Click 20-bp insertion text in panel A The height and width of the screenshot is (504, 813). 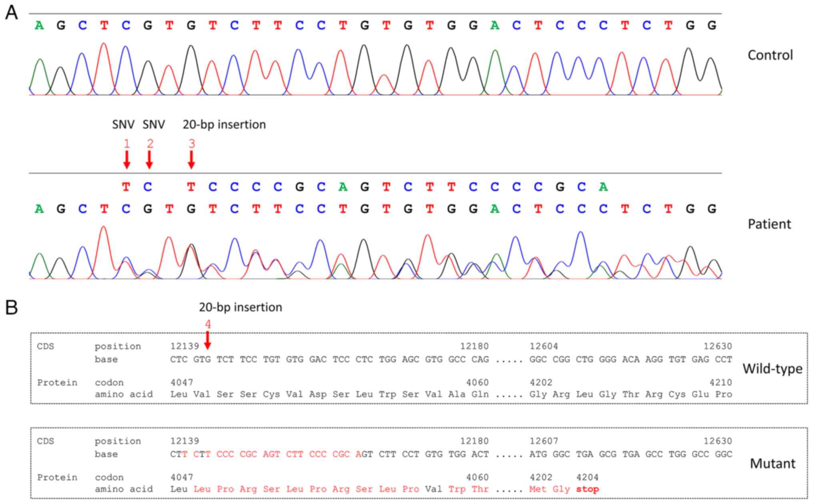224,124
